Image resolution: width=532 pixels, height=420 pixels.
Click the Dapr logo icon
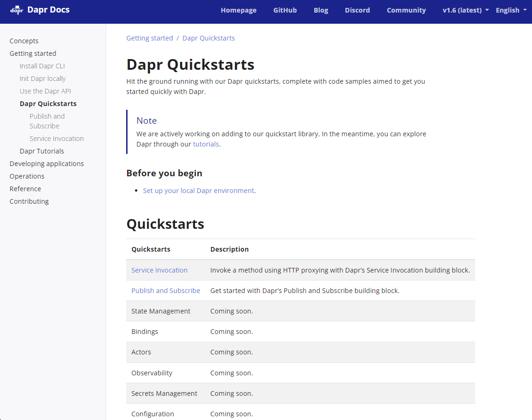tap(17, 10)
